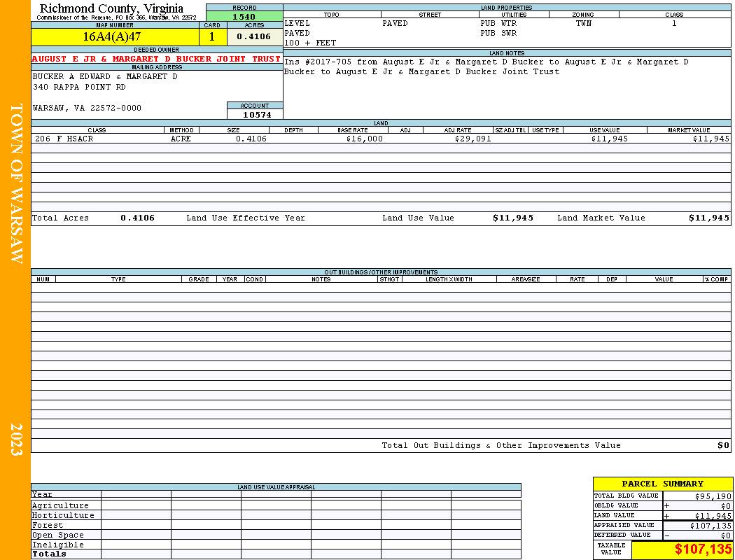Viewport: 735px width, 560px height.
Task: Click the Totals row label
Action: [49, 554]
